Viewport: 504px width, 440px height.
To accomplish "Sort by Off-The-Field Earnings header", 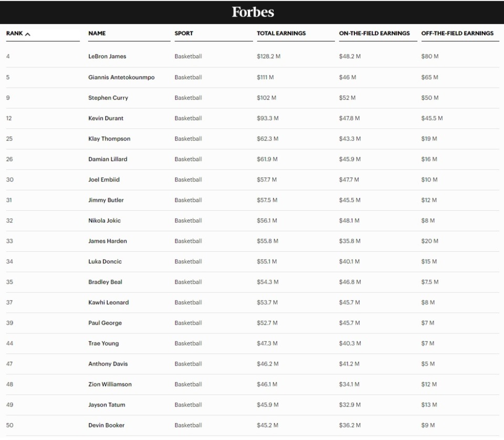I will [457, 34].
